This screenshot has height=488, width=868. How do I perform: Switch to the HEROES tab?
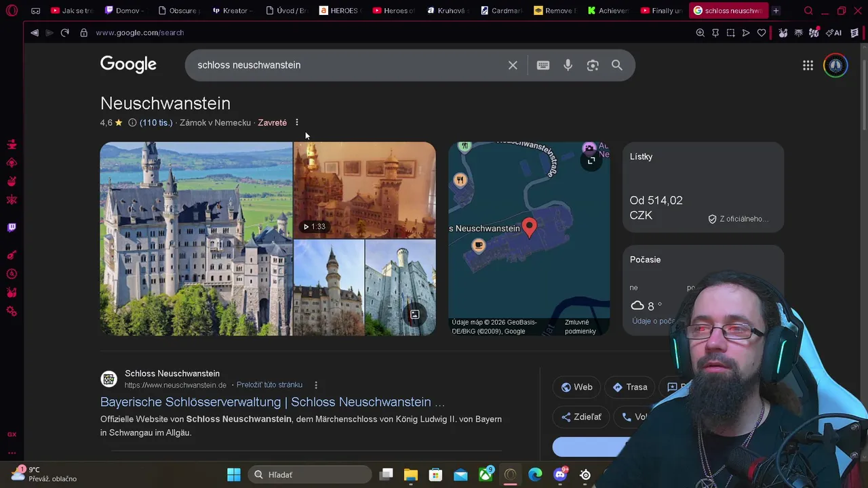339,11
